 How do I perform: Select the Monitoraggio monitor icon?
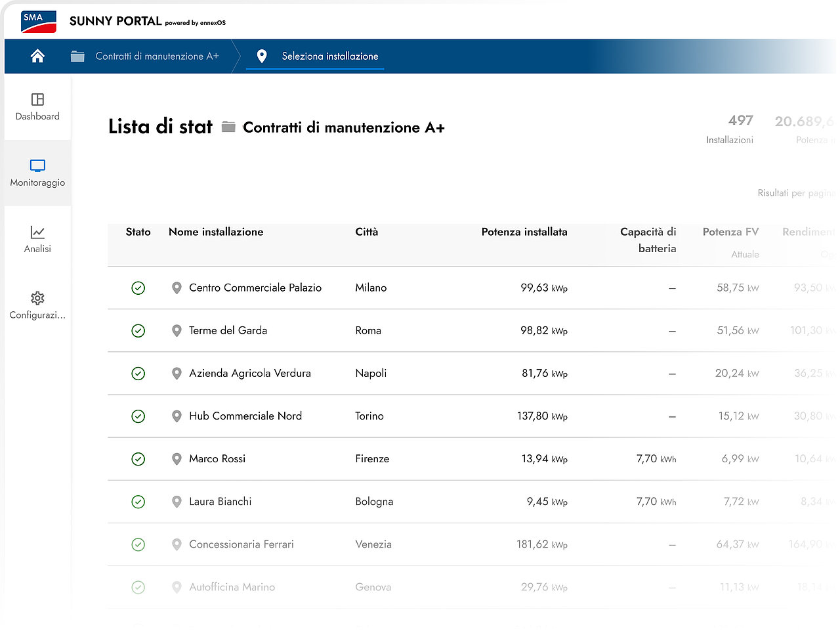37,165
